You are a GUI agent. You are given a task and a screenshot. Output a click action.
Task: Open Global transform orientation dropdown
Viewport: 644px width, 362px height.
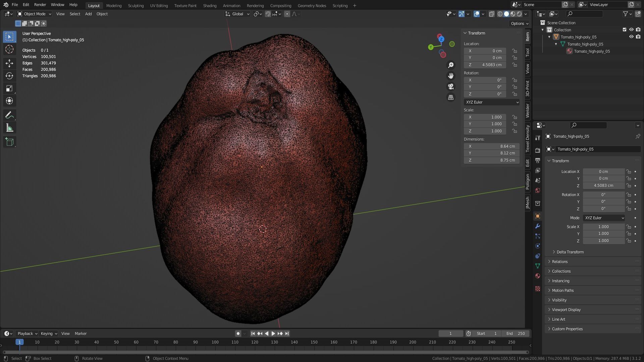237,14
